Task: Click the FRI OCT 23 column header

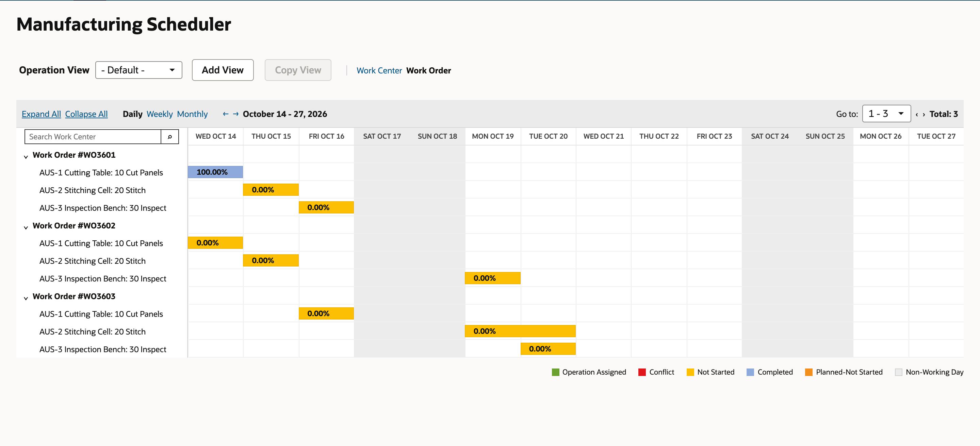Action: [x=715, y=136]
